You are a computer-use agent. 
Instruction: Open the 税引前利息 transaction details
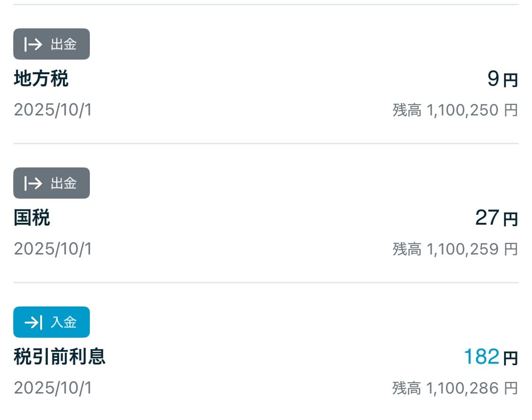coord(60,357)
